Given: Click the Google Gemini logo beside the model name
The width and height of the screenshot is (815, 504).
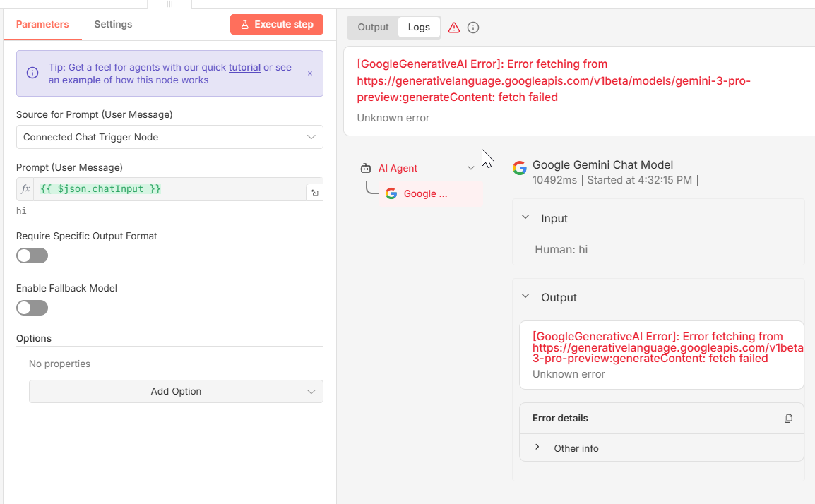Looking at the screenshot, I should [x=520, y=167].
